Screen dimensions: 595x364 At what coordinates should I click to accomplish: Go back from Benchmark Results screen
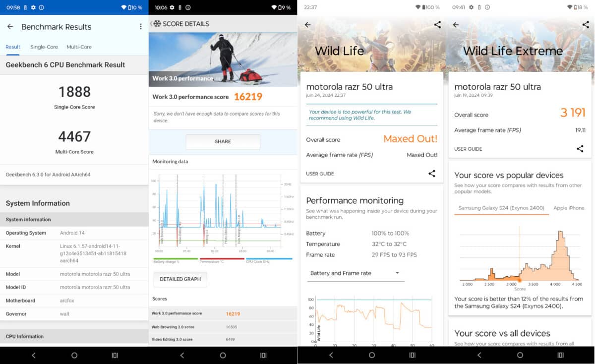click(x=10, y=27)
